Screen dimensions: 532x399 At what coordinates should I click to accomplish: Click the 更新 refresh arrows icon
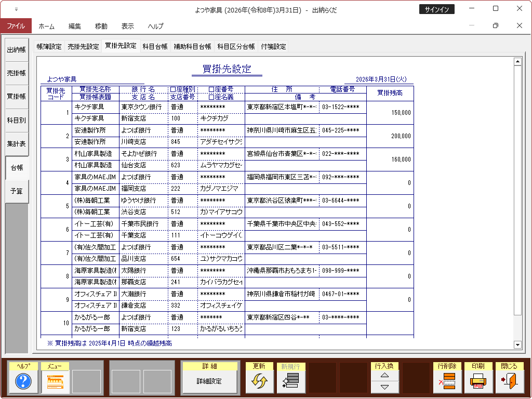[259, 381]
